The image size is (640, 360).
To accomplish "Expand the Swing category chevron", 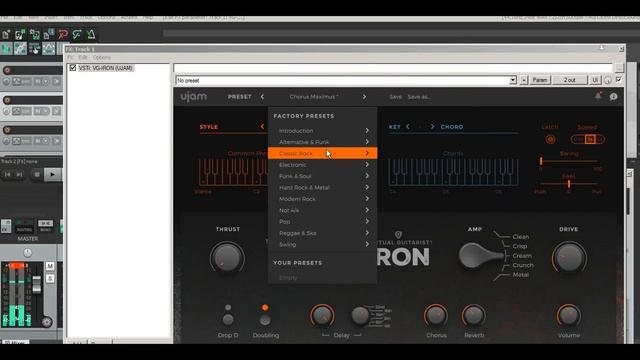I will click(367, 244).
